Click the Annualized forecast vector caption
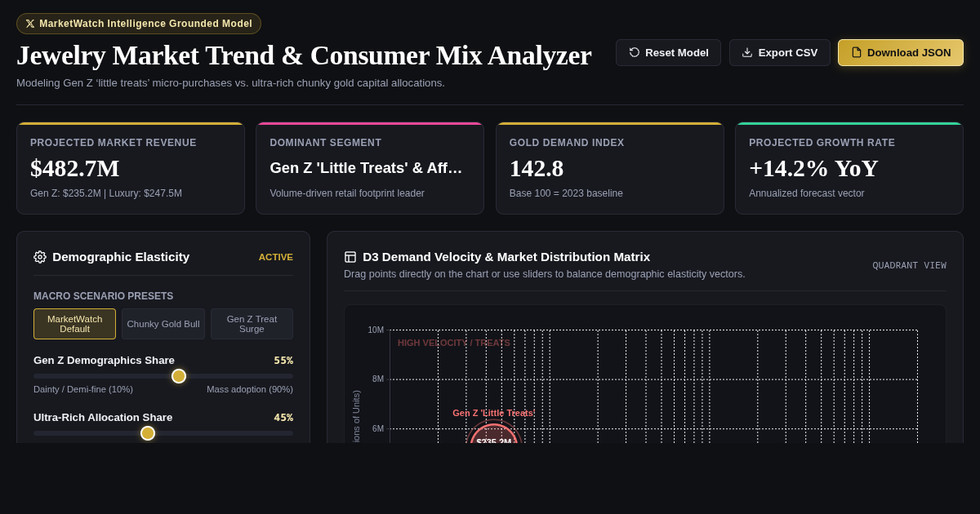The image size is (980, 514). (x=807, y=193)
